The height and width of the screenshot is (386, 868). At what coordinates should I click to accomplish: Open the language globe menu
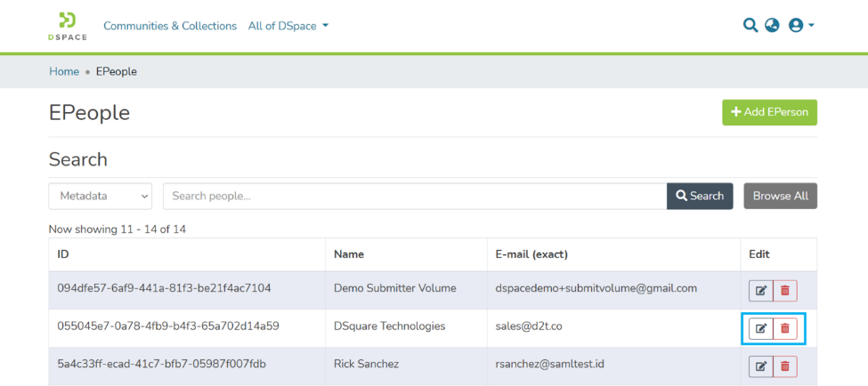[772, 26]
